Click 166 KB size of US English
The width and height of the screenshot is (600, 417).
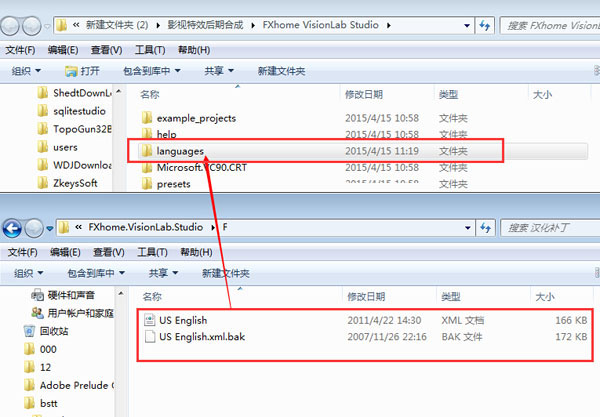click(571, 320)
